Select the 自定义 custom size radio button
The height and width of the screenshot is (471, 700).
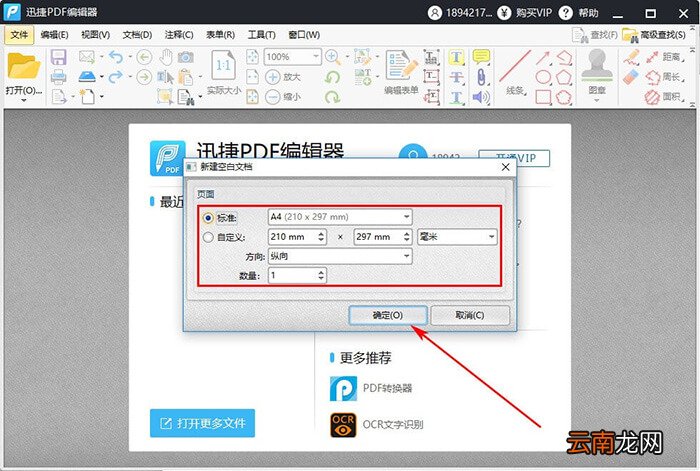point(208,237)
